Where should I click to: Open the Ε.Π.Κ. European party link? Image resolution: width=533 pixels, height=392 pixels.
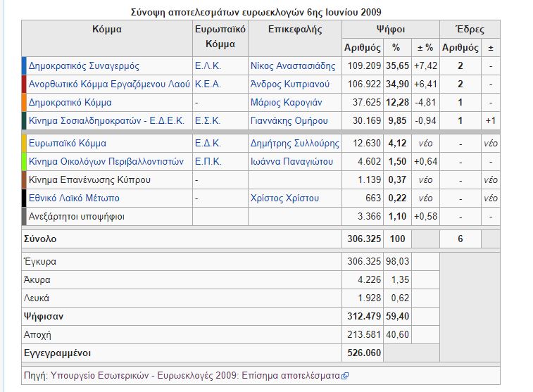pyautogui.click(x=208, y=162)
